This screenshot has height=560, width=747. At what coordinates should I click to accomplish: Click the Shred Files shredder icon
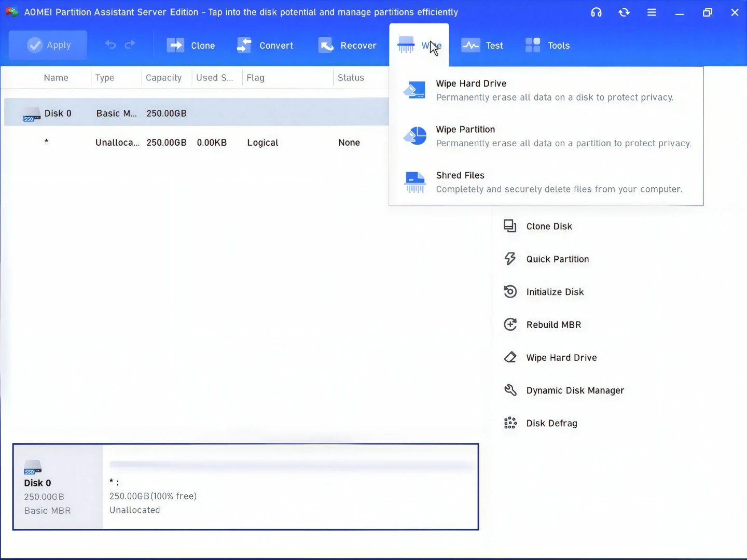coord(415,183)
